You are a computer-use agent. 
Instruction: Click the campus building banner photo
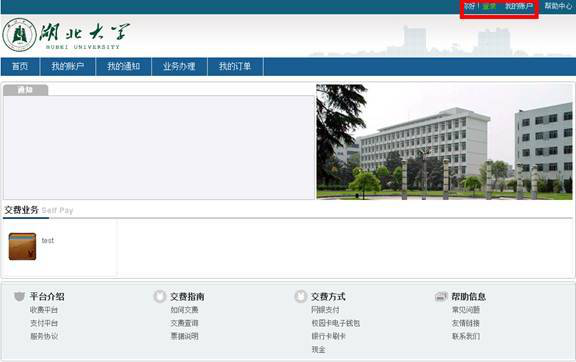click(444, 142)
